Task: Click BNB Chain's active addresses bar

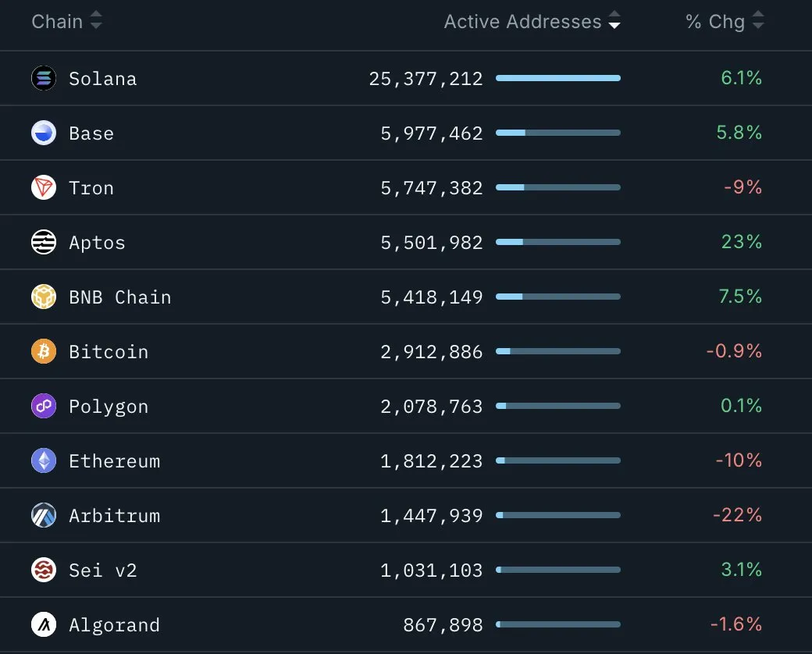Action: pyautogui.click(x=557, y=297)
